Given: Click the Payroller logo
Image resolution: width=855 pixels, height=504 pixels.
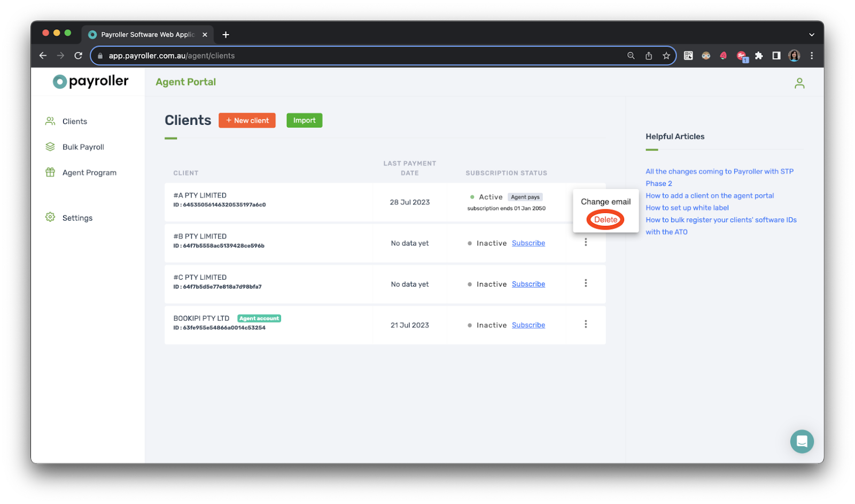Looking at the screenshot, I should click(x=91, y=81).
